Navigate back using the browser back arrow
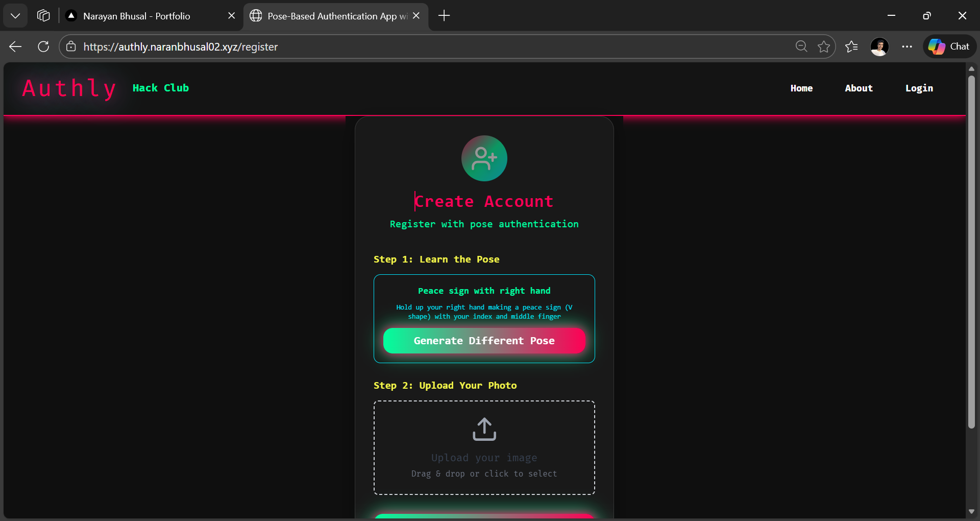 15,46
